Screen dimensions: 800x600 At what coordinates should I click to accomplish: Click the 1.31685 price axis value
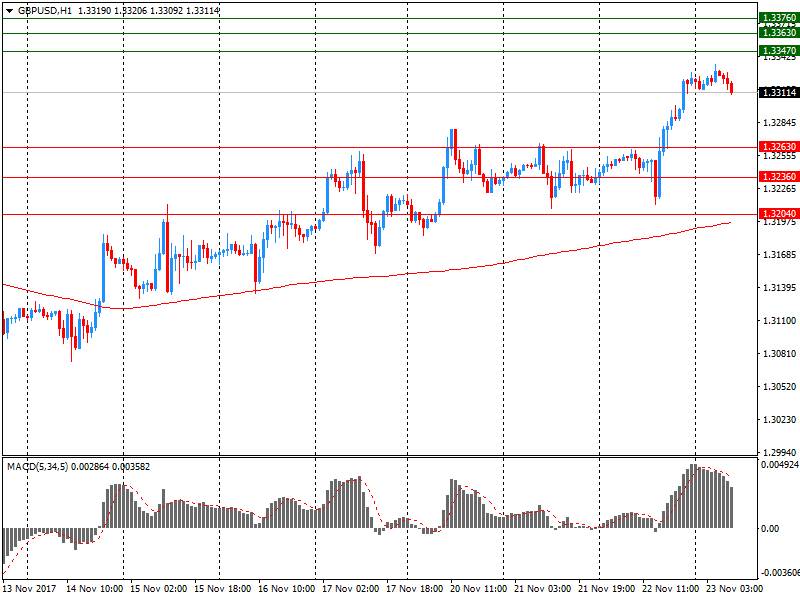(779, 255)
